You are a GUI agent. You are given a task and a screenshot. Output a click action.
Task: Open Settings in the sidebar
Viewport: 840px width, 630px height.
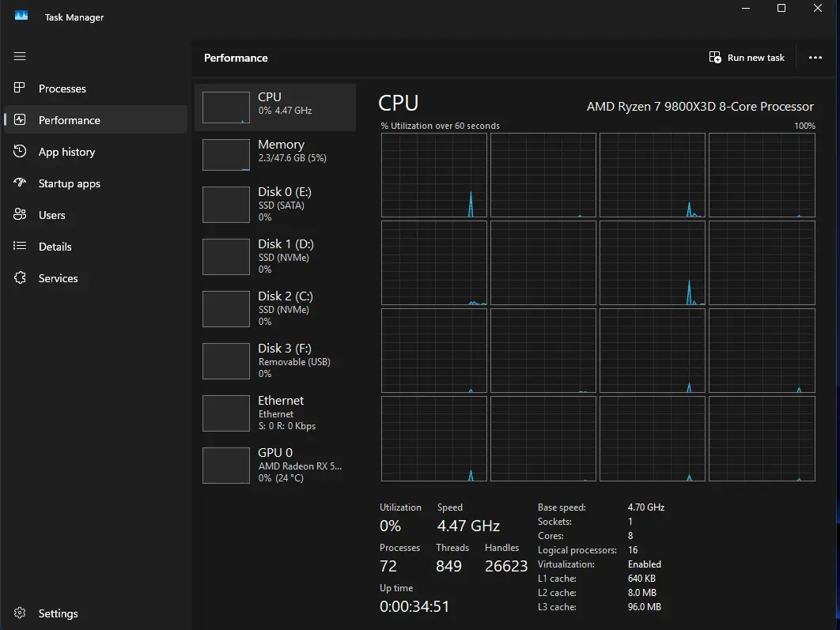(96, 613)
